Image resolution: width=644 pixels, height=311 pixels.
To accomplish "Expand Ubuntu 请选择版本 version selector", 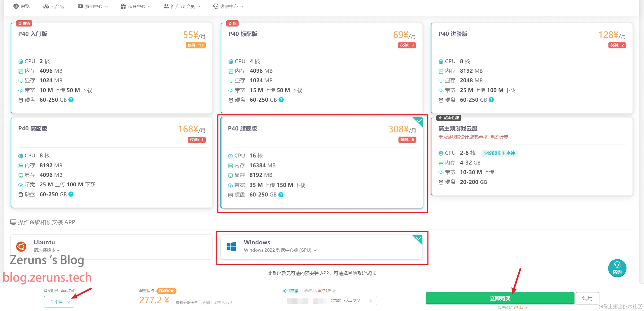I will 47,250.
